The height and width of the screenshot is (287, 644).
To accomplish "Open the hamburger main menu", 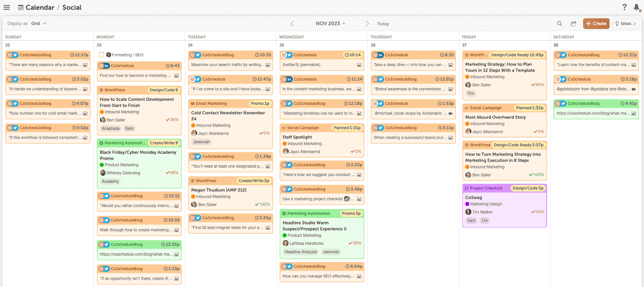I will click(6, 7).
